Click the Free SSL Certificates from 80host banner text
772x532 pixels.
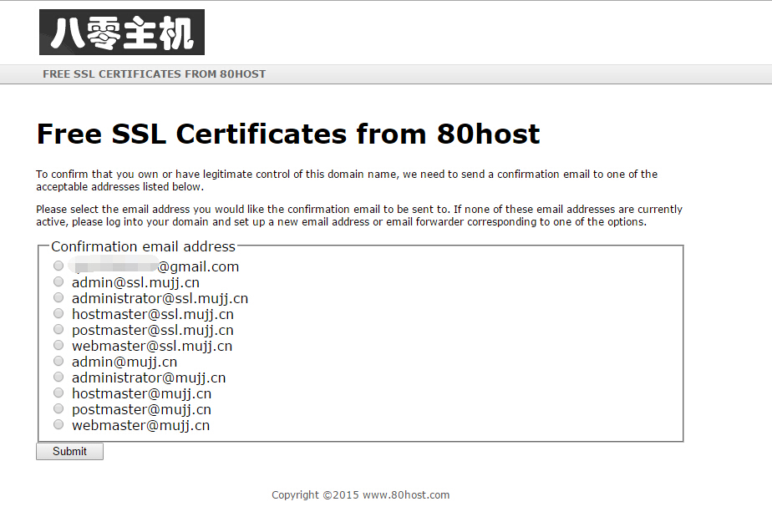click(x=154, y=73)
